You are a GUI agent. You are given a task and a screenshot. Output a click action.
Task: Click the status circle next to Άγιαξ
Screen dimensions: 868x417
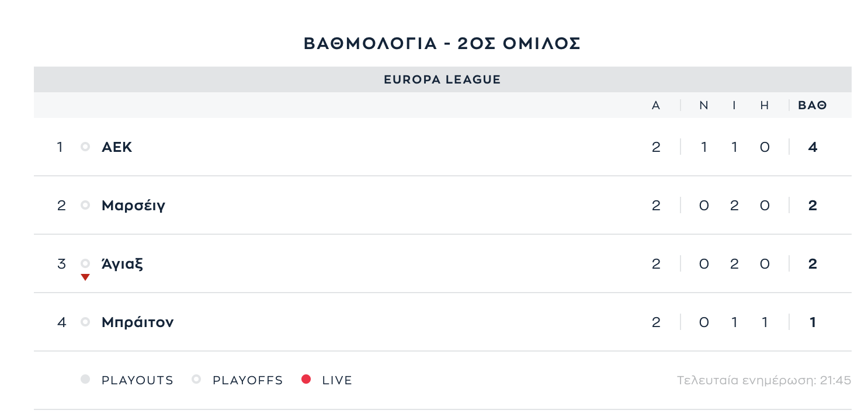click(85, 263)
